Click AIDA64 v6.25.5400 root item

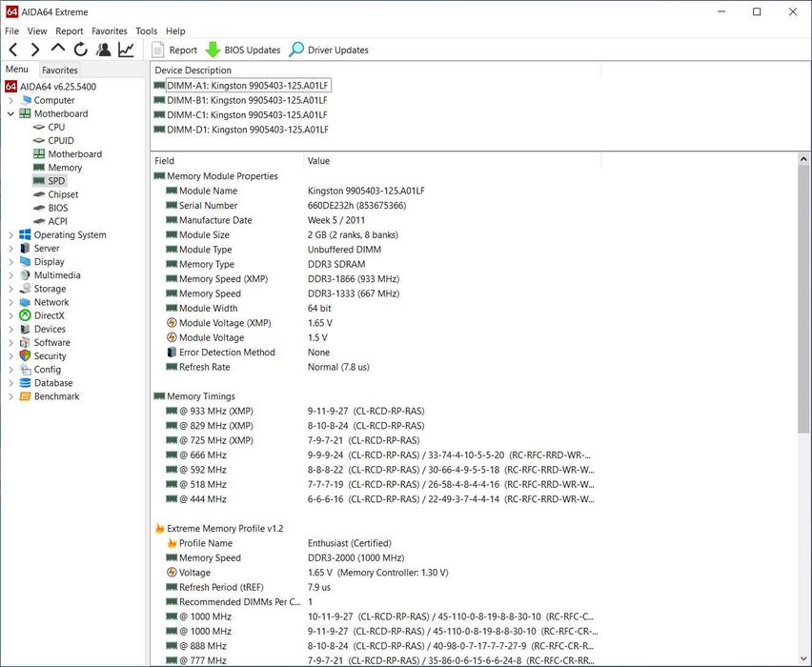(x=51, y=87)
